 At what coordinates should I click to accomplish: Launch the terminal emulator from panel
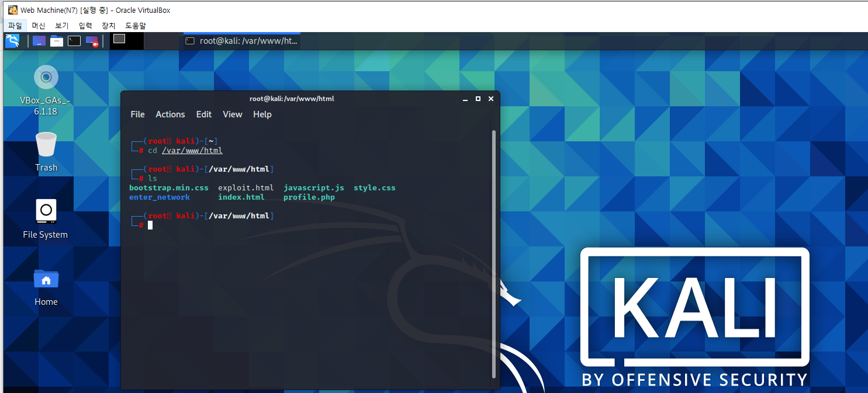tap(74, 41)
